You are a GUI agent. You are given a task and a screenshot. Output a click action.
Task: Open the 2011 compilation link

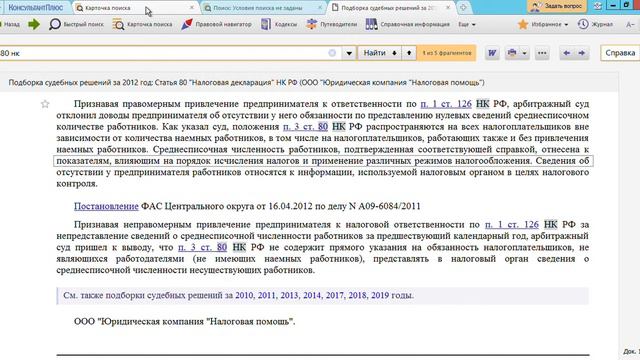click(267, 296)
